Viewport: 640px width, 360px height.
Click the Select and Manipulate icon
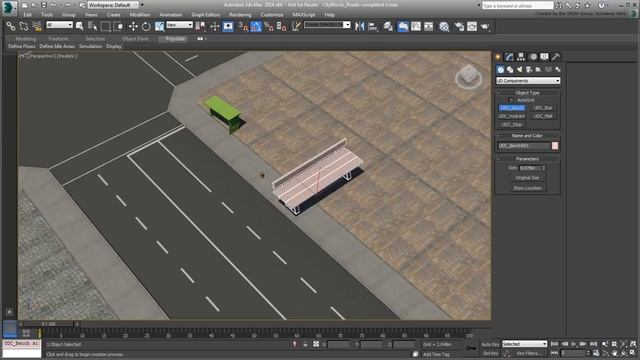click(x=215, y=27)
